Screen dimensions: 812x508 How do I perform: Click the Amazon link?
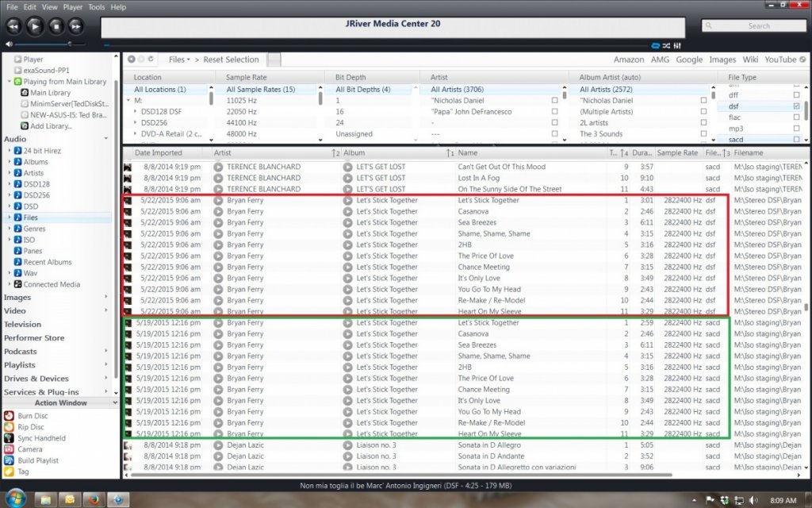tap(629, 60)
